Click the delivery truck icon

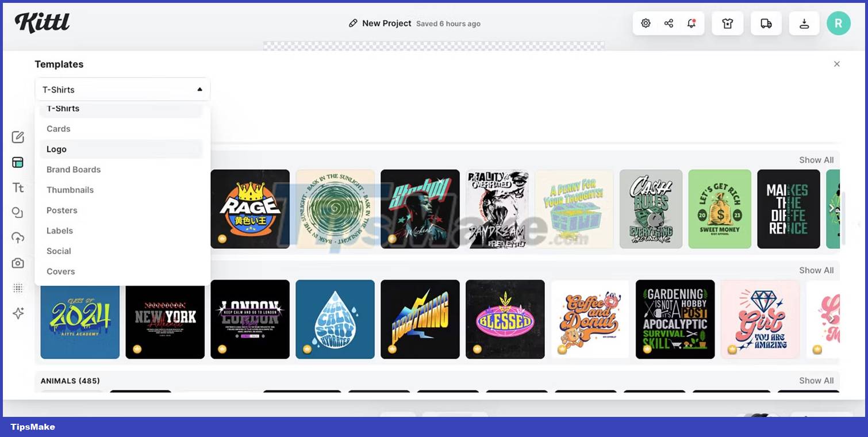[766, 24]
